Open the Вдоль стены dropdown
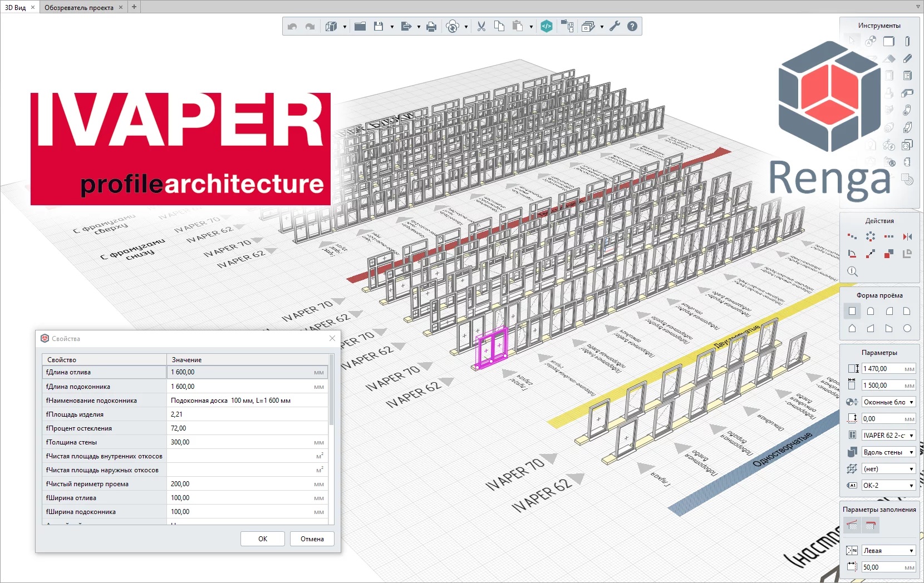 pos(888,452)
